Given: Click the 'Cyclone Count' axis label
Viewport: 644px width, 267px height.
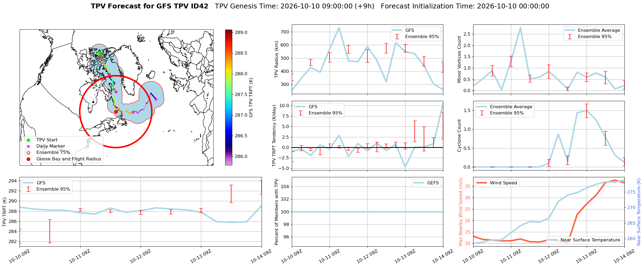Looking at the screenshot, I should [459, 135].
